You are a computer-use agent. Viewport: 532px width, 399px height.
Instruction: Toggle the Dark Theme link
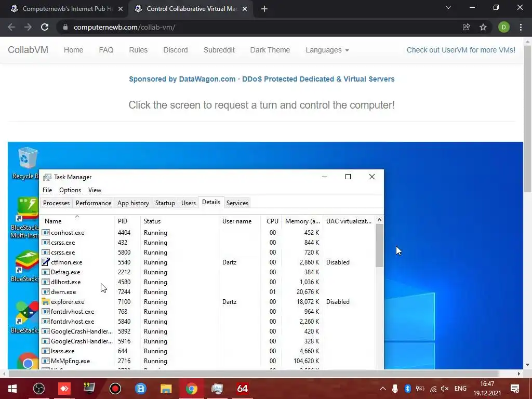tap(270, 50)
